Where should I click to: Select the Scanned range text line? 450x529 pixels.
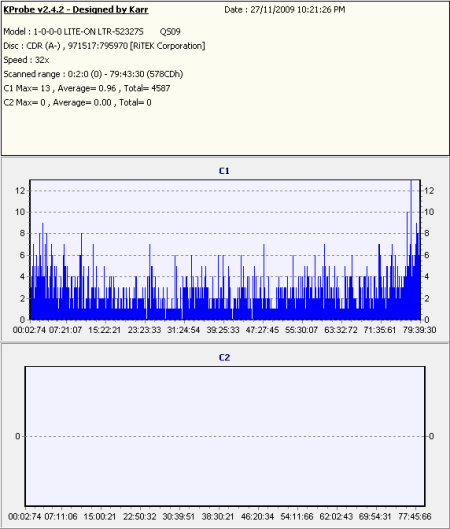pos(93,74)
